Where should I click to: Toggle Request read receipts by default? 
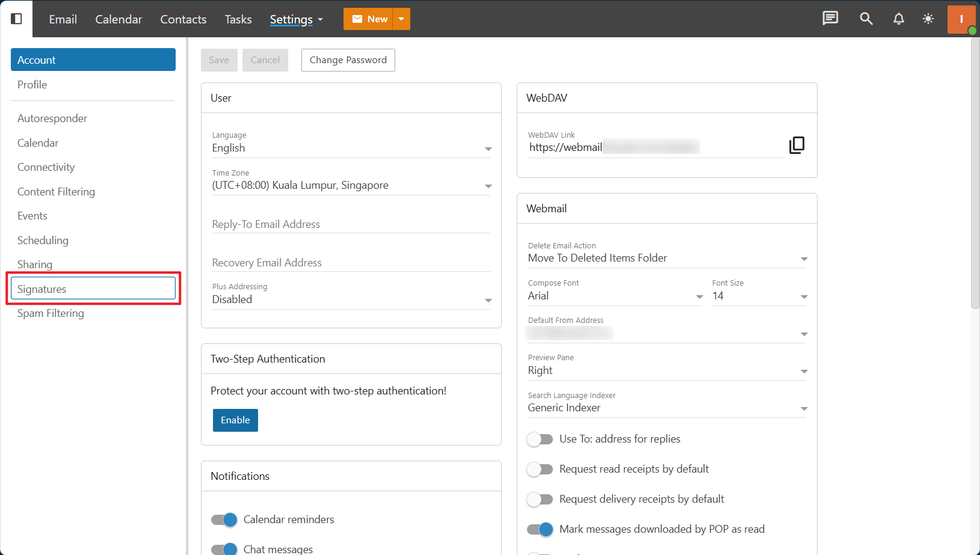[540, 469]
